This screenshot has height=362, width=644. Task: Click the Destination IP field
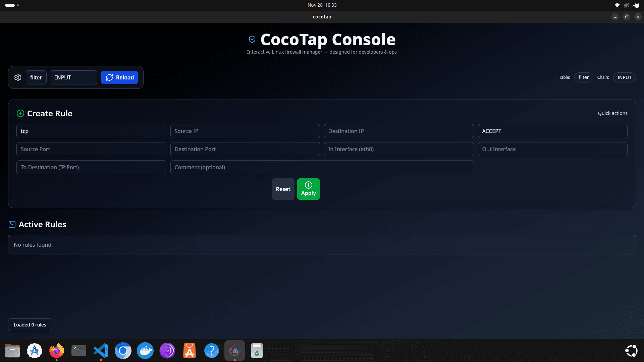point(399,131)
